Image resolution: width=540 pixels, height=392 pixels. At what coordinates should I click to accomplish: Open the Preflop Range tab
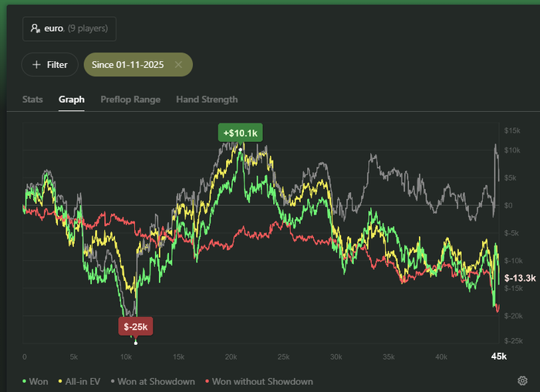pyautogui.click(x=130, y=100)
